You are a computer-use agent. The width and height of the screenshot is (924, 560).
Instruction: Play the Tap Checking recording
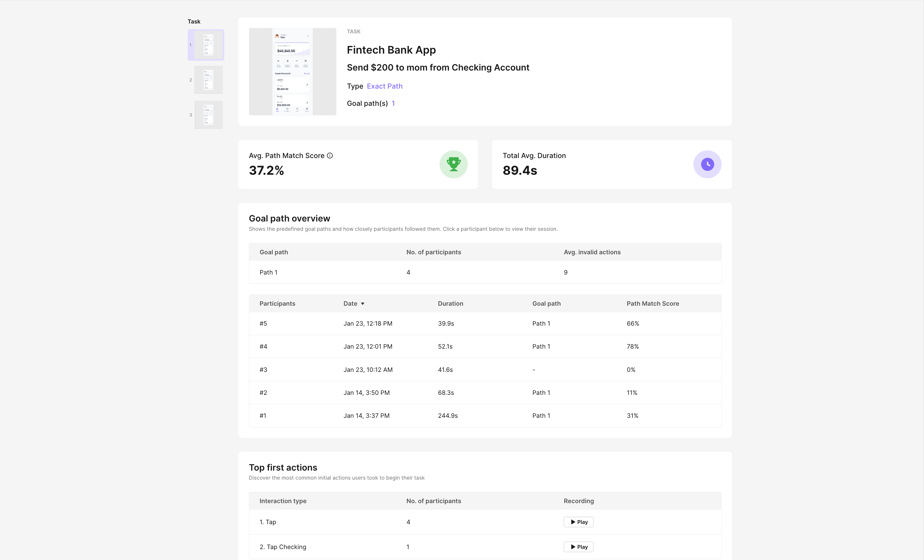coord(578,547)
